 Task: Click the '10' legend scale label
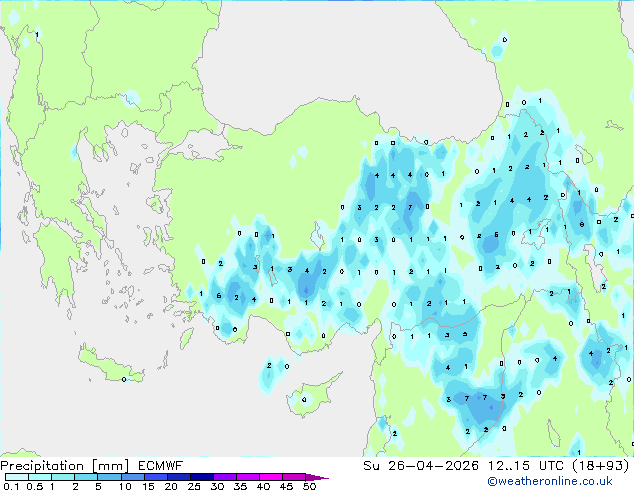(x=125, y=486)
